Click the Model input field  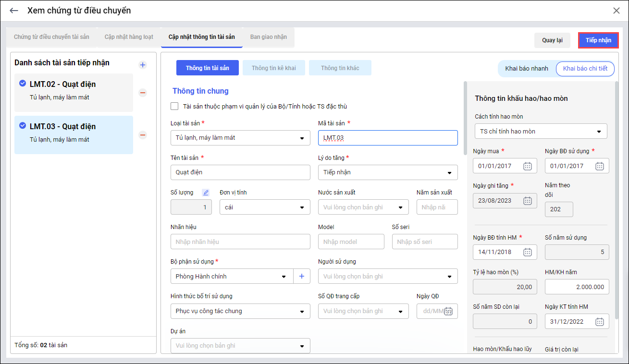351,242
